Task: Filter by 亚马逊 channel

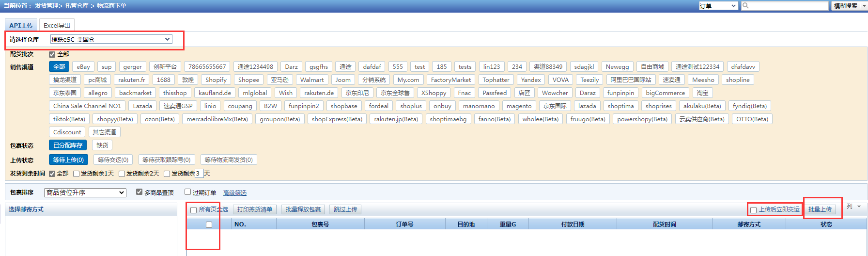Action: [279, 80]
